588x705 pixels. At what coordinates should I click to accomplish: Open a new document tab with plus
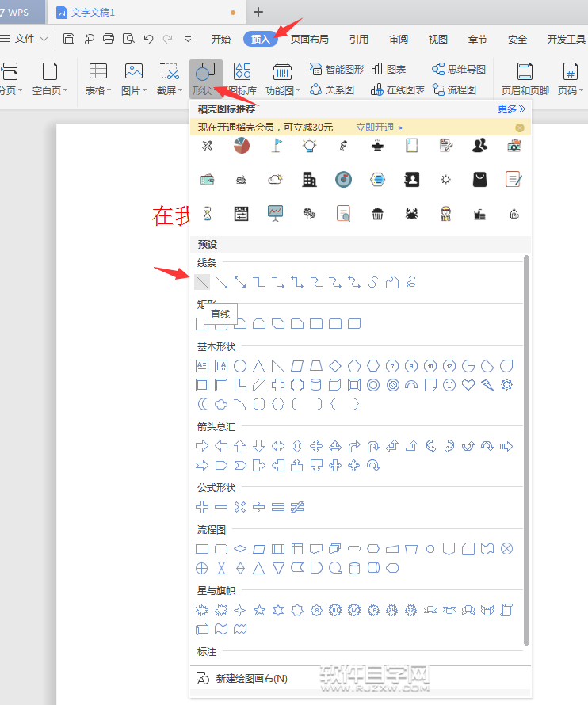(258, 12)
